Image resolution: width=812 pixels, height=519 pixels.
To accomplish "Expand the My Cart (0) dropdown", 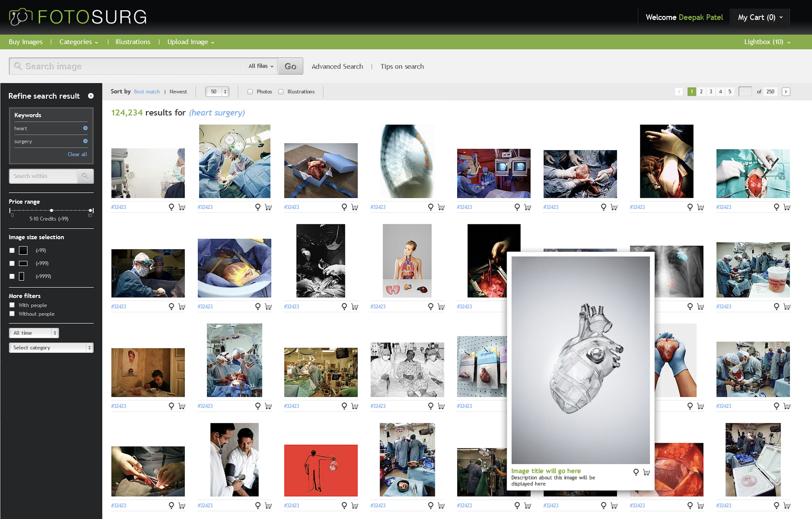I will click(760, 17).
